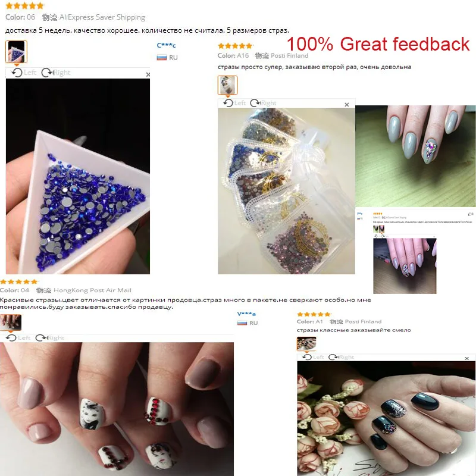Rotate the rhinestone bags photo left
476x476 pixels.
pos(234,103)
